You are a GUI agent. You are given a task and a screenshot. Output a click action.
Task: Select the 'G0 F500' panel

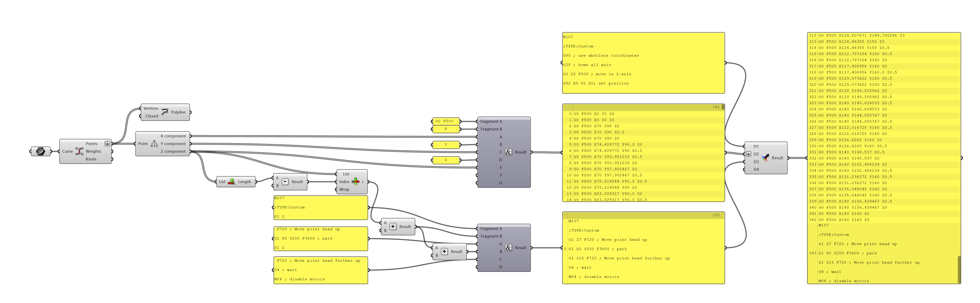[446, 121]
